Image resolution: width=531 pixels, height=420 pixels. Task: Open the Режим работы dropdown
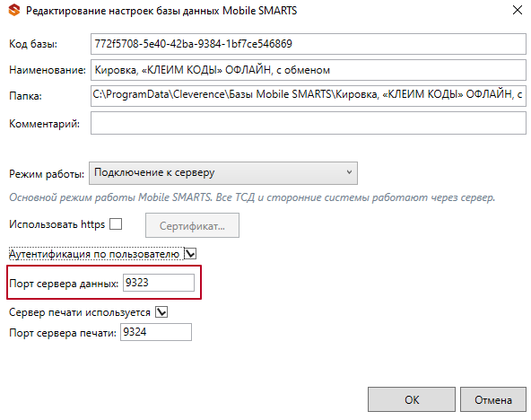[x=223, y=173]
